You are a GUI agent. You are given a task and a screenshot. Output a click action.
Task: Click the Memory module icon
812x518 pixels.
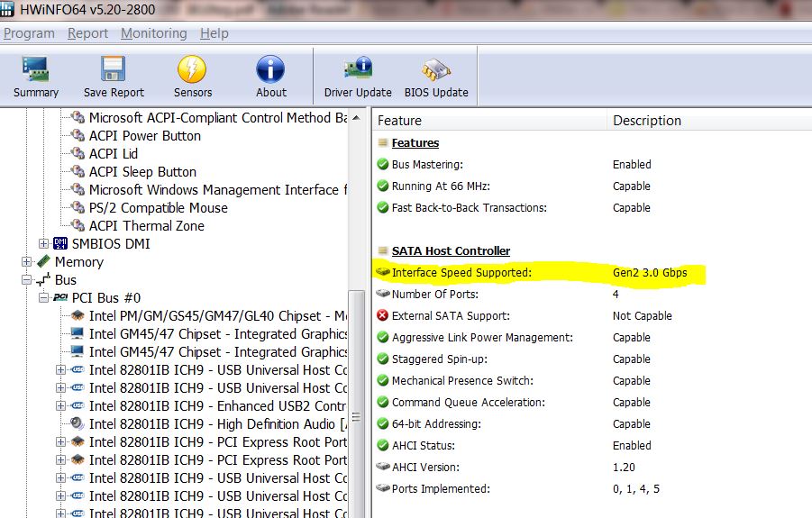click(x=43, y=261)
